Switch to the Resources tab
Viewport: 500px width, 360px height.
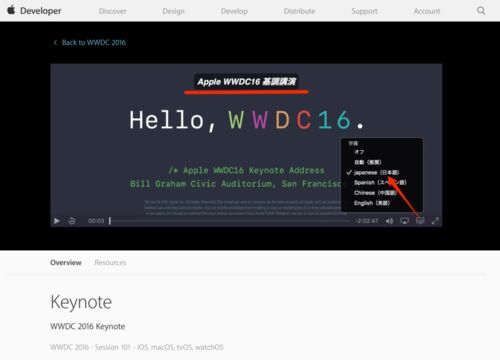tap(110, 263)
